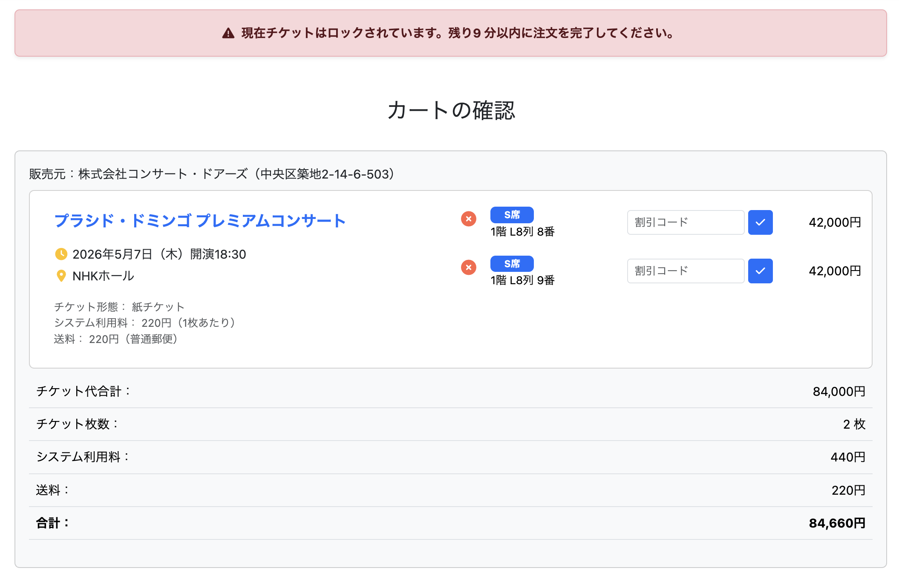Click the first 割引コード input field
This screenshot has width=899, height=588.
tap(685, 222)
